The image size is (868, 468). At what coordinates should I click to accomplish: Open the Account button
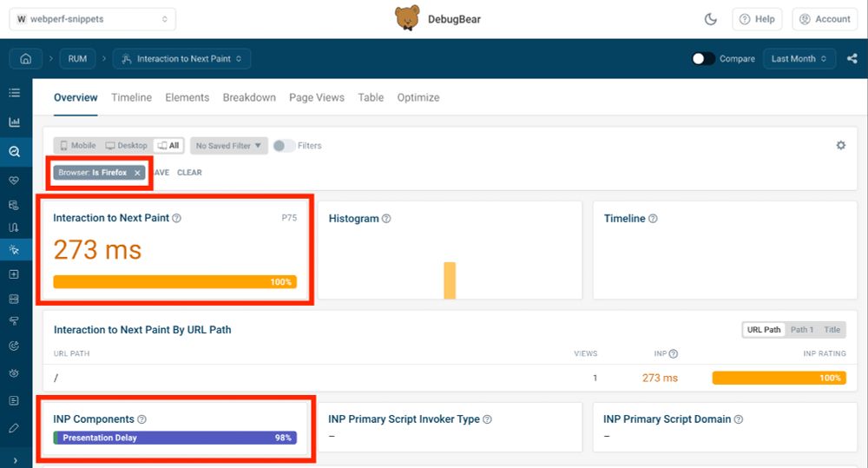pyautogui.click(x=825, y=19)
